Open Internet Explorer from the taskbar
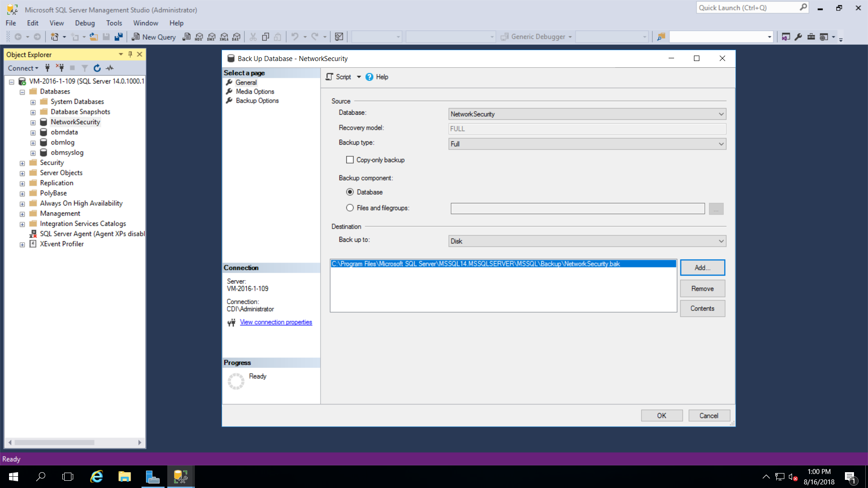This screenshot has width=868, height=488. (x=97, y=477)
